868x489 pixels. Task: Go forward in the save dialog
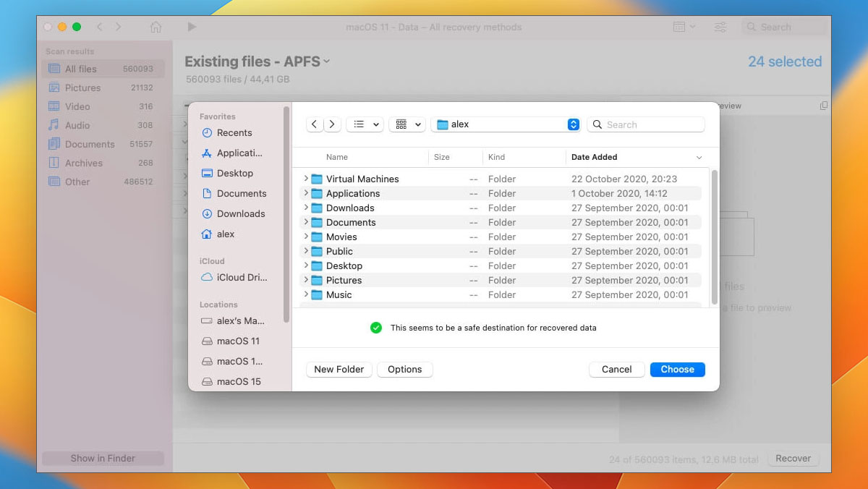332,124
